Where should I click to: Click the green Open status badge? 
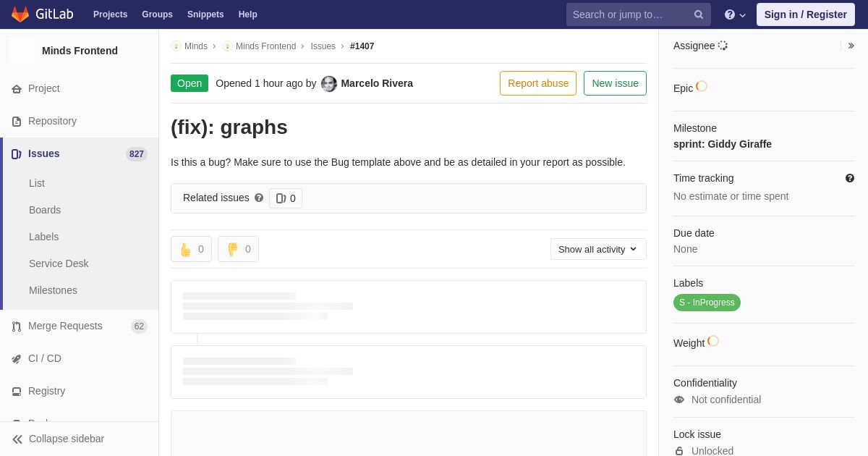[x=190, y=83]
